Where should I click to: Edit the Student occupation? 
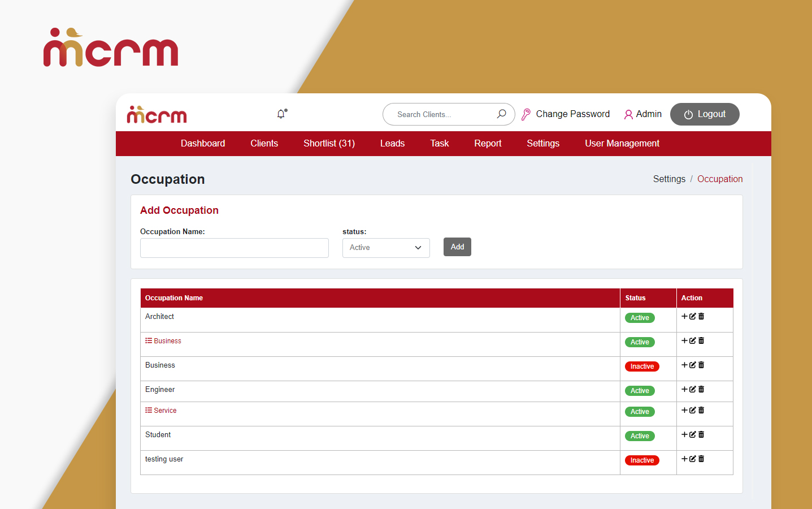693,434
